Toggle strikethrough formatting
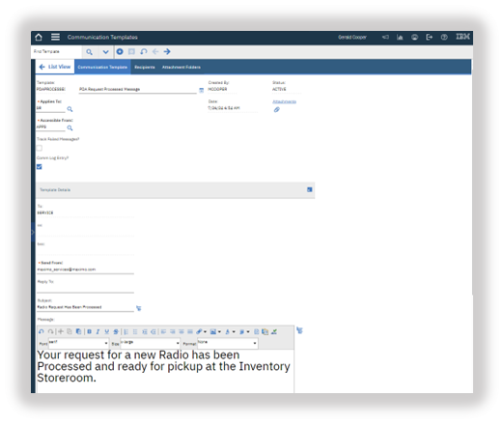This screenshot has height=425, width=504. [x=116, y=331]
